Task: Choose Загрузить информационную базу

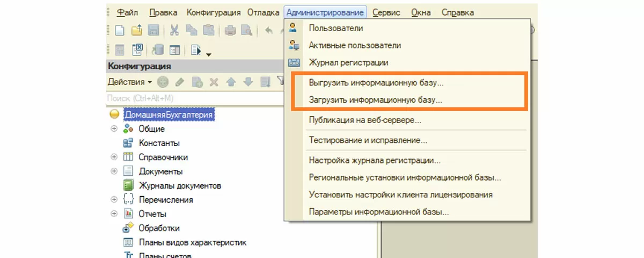Action: [408, 100]
